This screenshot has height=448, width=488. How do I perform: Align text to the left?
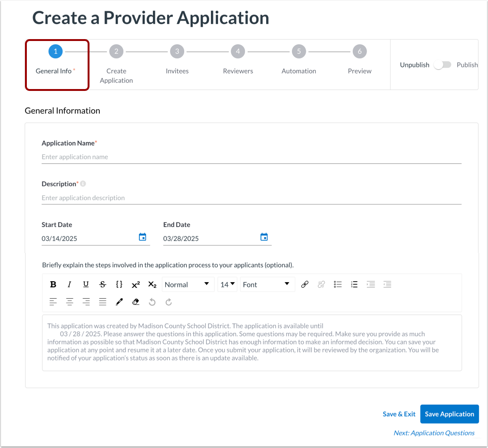(x=53, y=301)
